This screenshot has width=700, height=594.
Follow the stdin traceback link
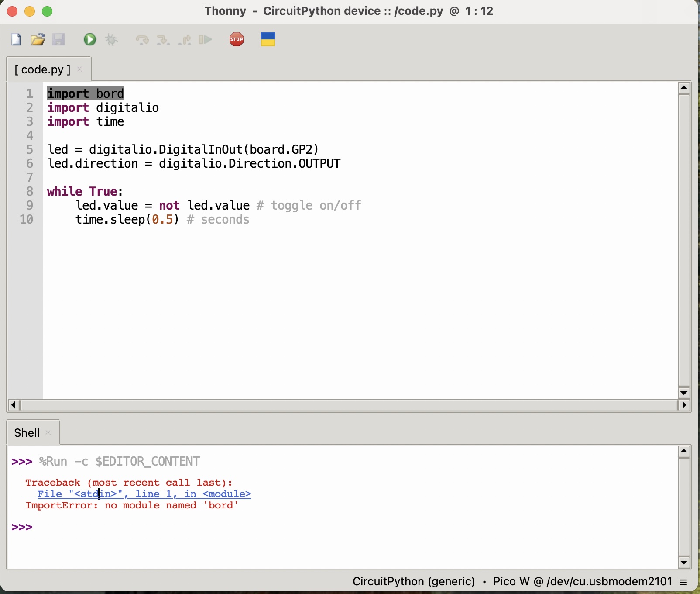tap(144, 494)
